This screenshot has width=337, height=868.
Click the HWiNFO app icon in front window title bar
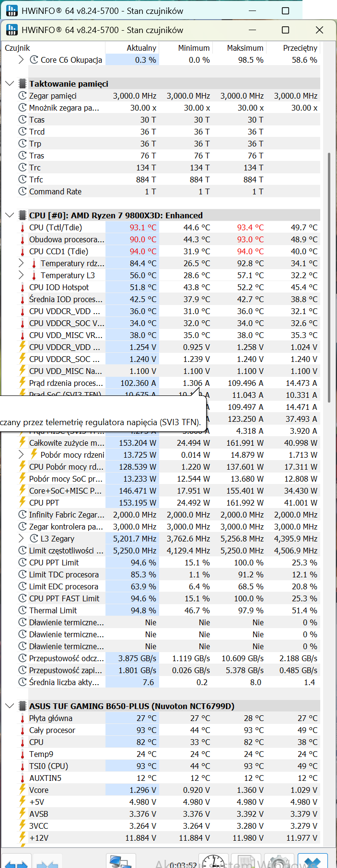(x=12, y=30)
